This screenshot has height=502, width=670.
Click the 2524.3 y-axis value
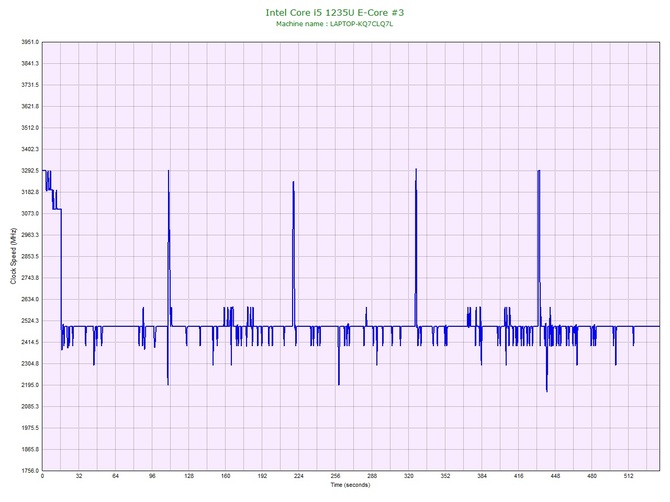point(30,321)
